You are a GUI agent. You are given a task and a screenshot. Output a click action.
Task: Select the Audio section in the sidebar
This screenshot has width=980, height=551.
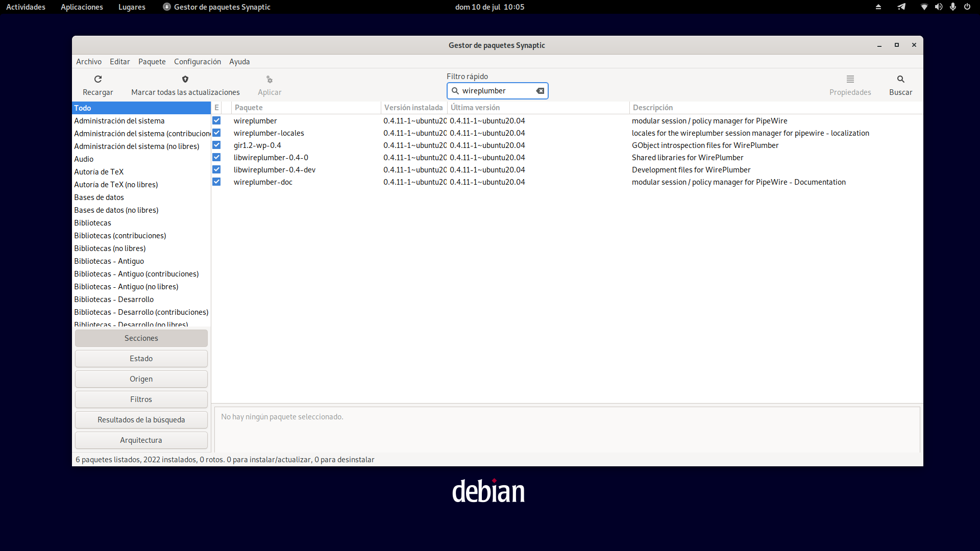coord(84,159)
